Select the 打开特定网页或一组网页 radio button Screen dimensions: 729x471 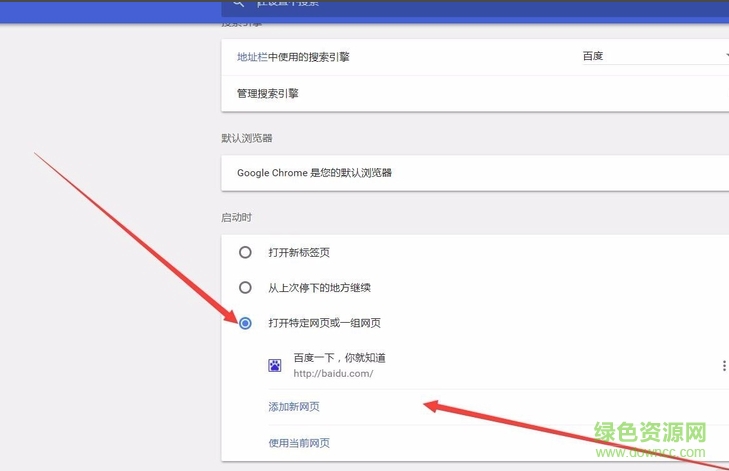coord(245,323)
